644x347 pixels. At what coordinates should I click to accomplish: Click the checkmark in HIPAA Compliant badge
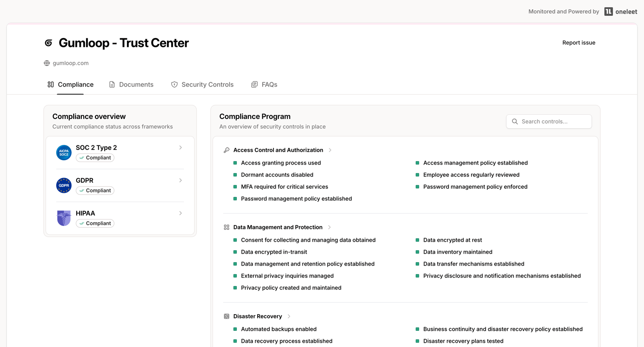(82, 223)
